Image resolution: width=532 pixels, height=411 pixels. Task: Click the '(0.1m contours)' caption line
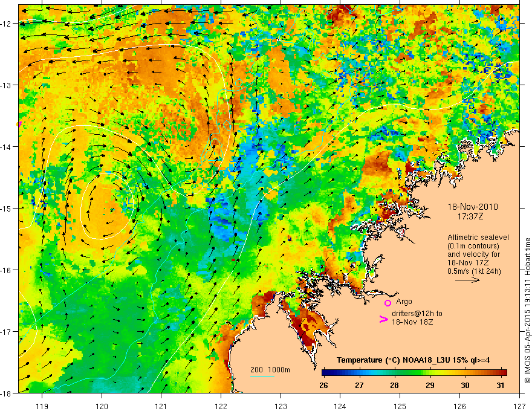pyautogui.click(x=473, y=246)
